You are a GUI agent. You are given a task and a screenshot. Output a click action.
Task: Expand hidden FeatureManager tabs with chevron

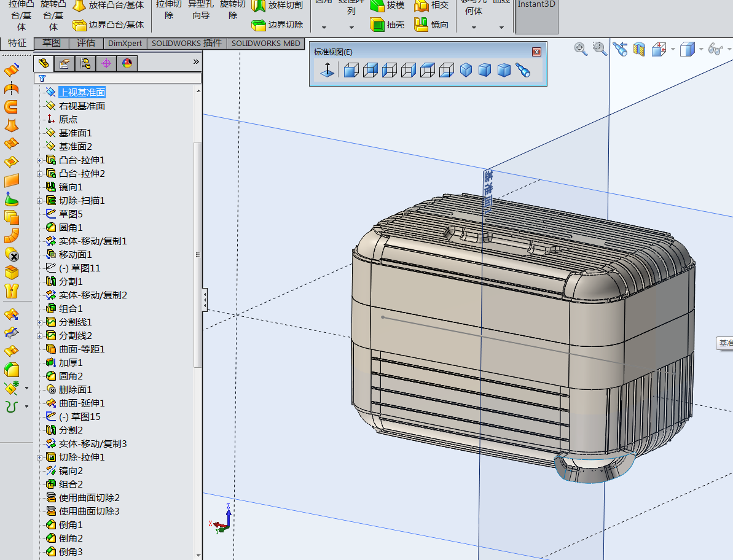click(x=196, y=61)
